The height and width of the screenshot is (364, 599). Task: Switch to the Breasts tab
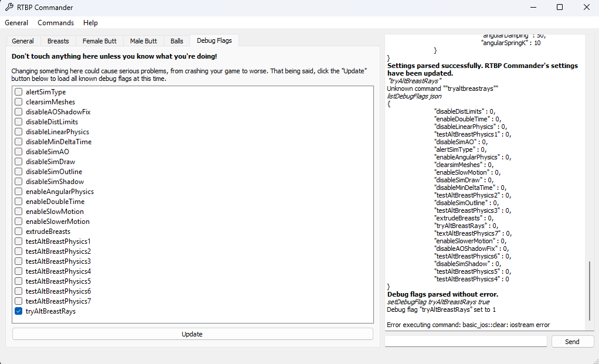(x=58, y=41)
